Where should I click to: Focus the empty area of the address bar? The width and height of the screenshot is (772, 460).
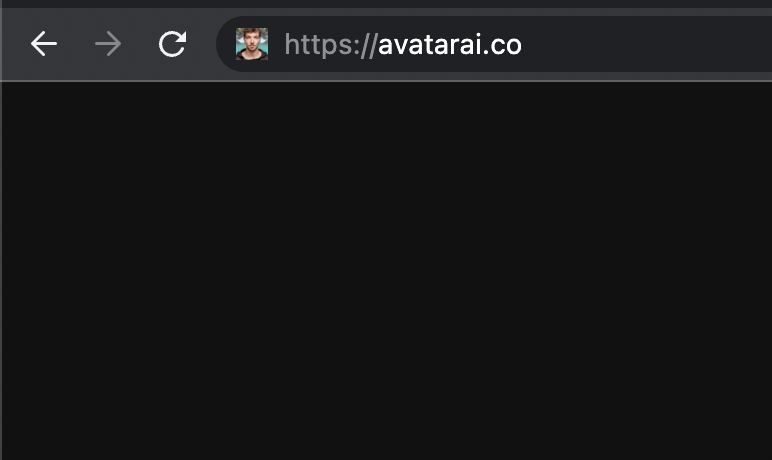coord(645,44)
